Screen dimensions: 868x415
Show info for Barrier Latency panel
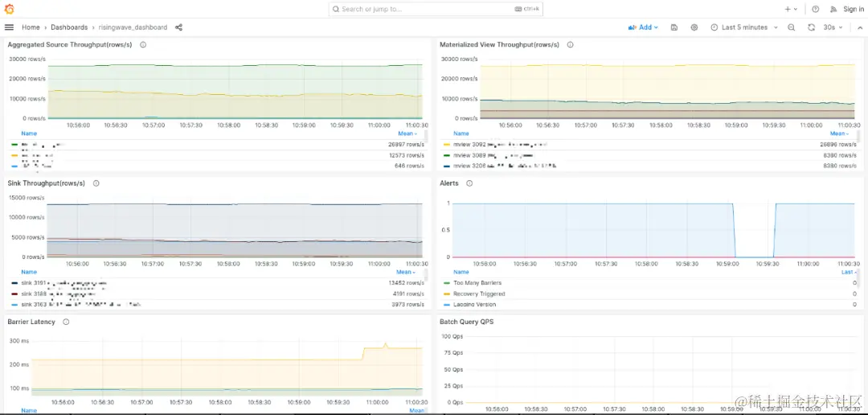[66, 322]
